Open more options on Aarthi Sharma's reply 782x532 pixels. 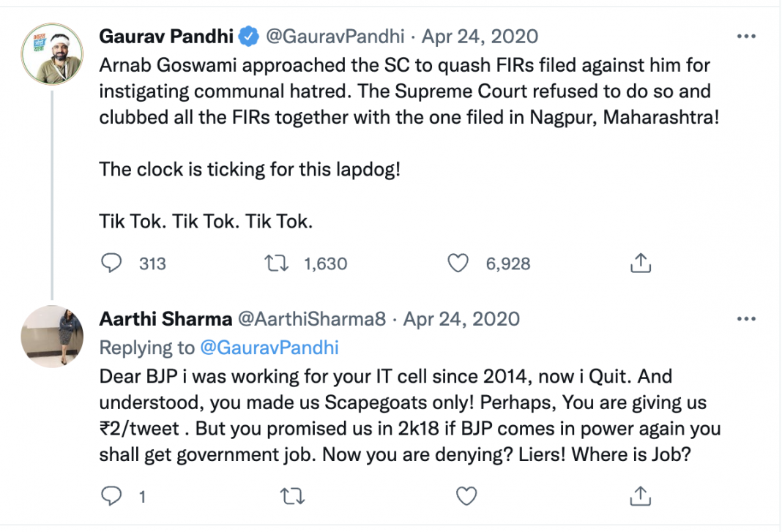point(745,319)
